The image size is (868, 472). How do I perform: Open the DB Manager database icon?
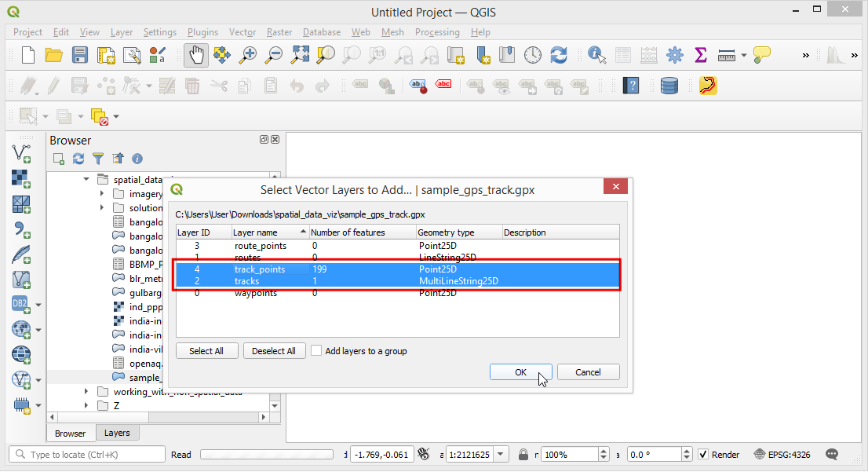[669, 86]
